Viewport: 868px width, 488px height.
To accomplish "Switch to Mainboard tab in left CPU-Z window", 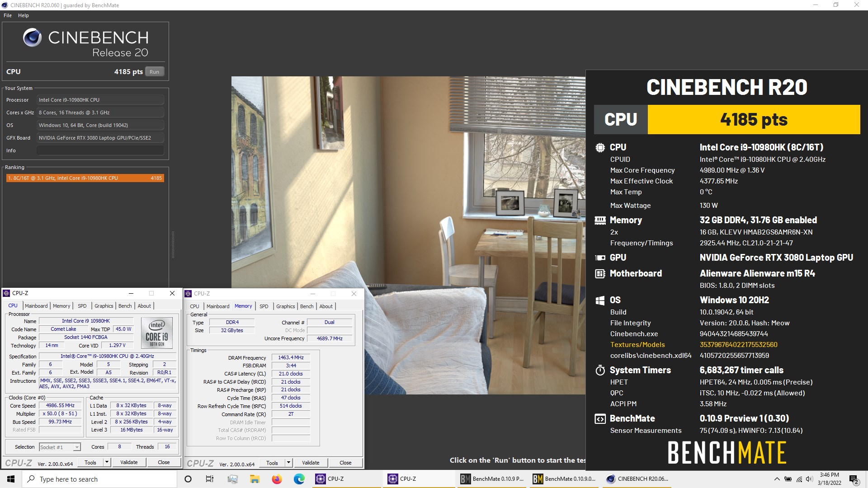I will (x=36, y=306).
